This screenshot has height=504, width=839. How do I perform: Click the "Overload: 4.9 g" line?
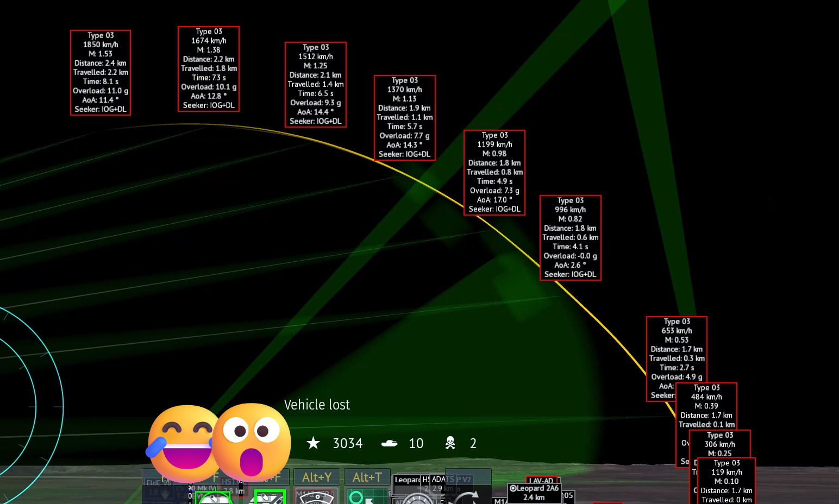(677, 377)
